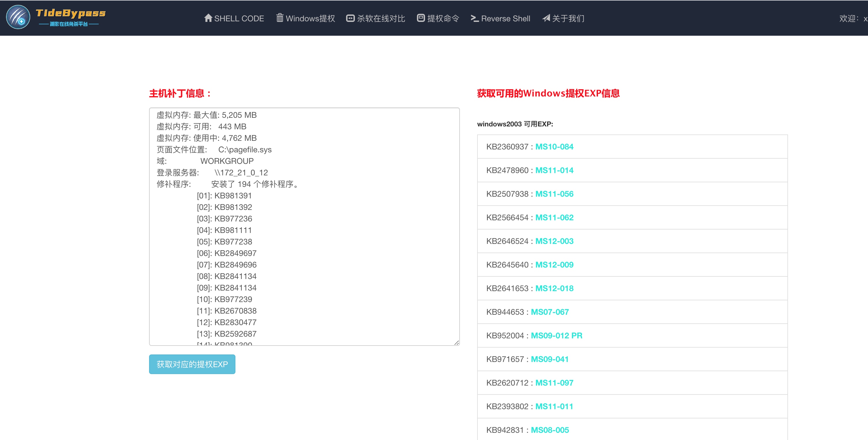Open the SHELL CODE menu item
The width and height of the screenshot is (868, 440).
[x=239, y=18]
